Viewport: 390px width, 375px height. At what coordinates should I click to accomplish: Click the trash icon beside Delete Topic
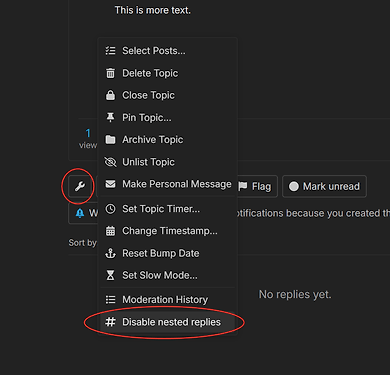pyautogui.click(x=110, y=73)
